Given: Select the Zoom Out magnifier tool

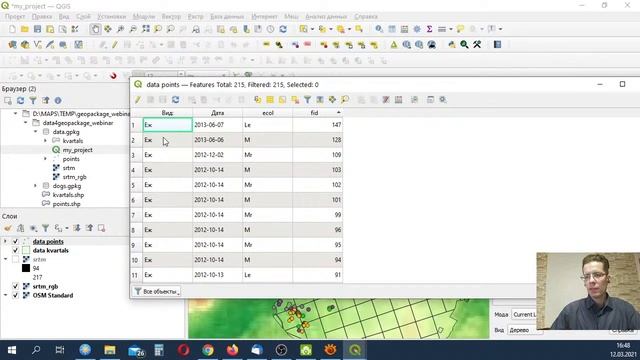Looking at the screenshot, I should 133,29.
